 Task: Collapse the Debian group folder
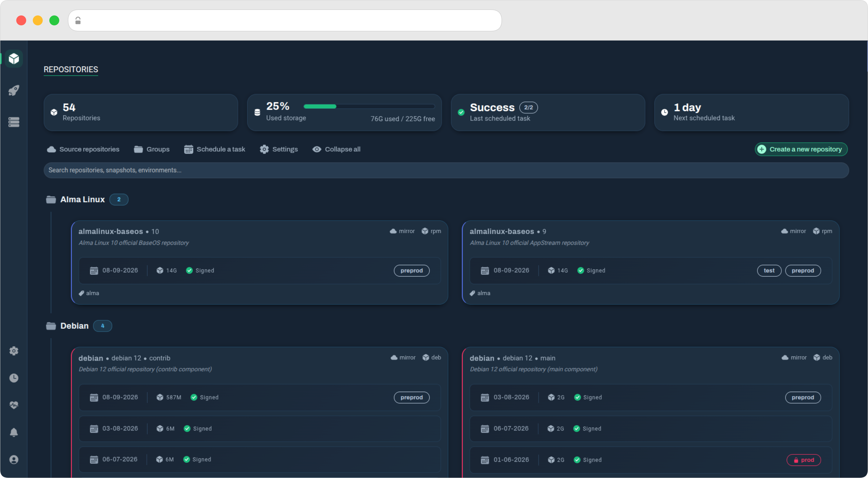[x=51, y=326]
